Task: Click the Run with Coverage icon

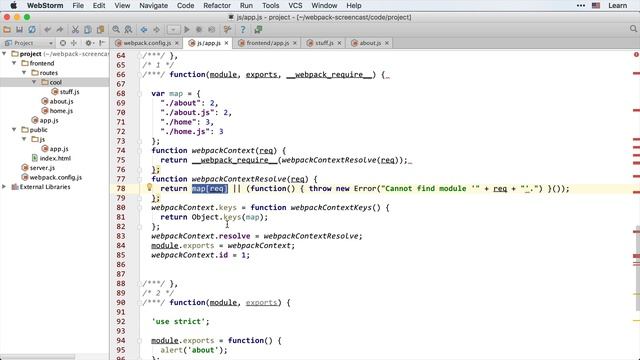Action: (x=211, y=29)
